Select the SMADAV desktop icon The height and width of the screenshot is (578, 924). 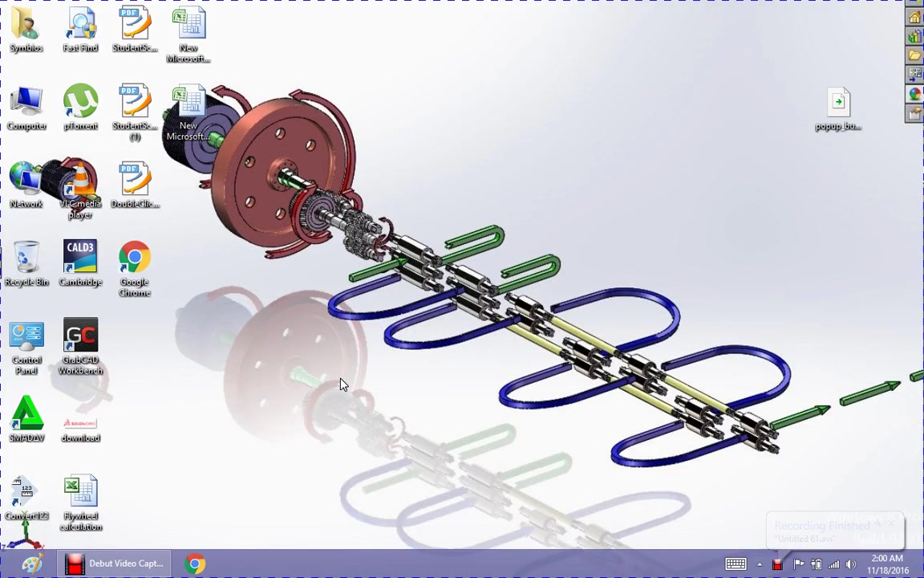click(26, 419)
